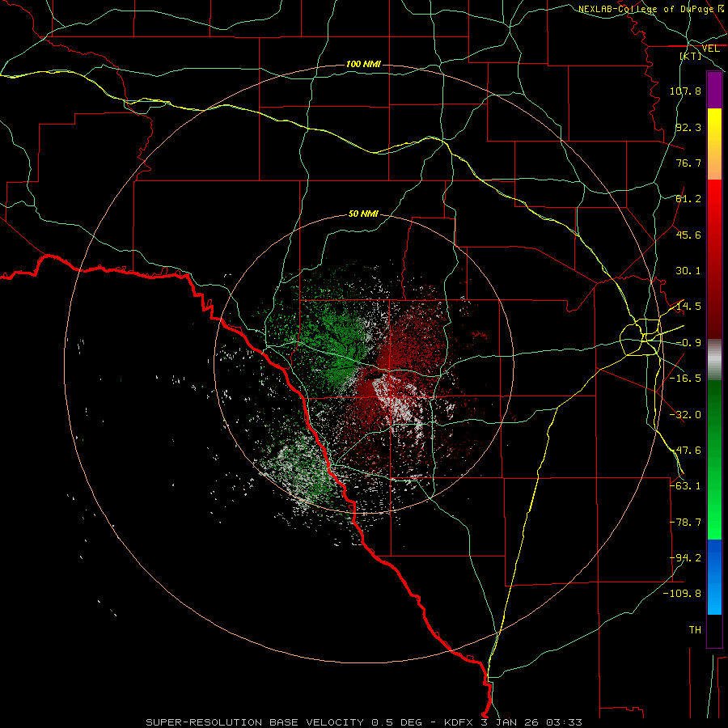Select the [KT] units label

(x=691, y=56)
